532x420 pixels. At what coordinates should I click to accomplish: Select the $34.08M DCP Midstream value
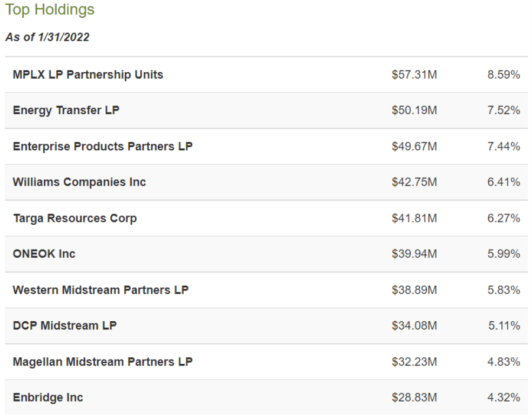[414, 325]
